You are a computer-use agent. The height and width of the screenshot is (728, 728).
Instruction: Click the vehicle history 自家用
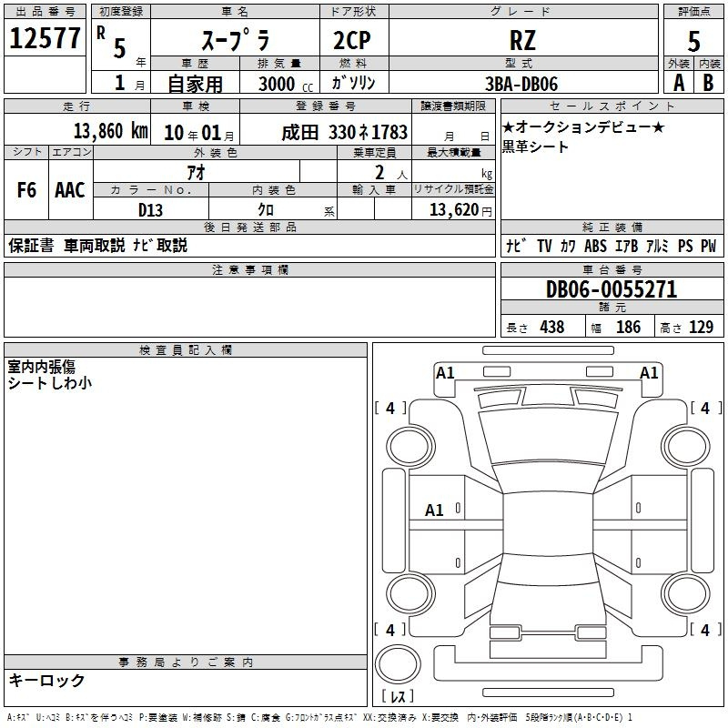195,84
